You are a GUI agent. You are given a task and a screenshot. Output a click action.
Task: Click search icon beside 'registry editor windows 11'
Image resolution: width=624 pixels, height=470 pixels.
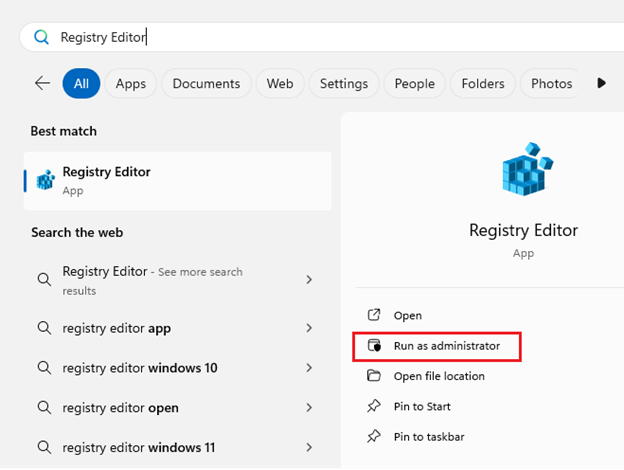tap(44, 447)
